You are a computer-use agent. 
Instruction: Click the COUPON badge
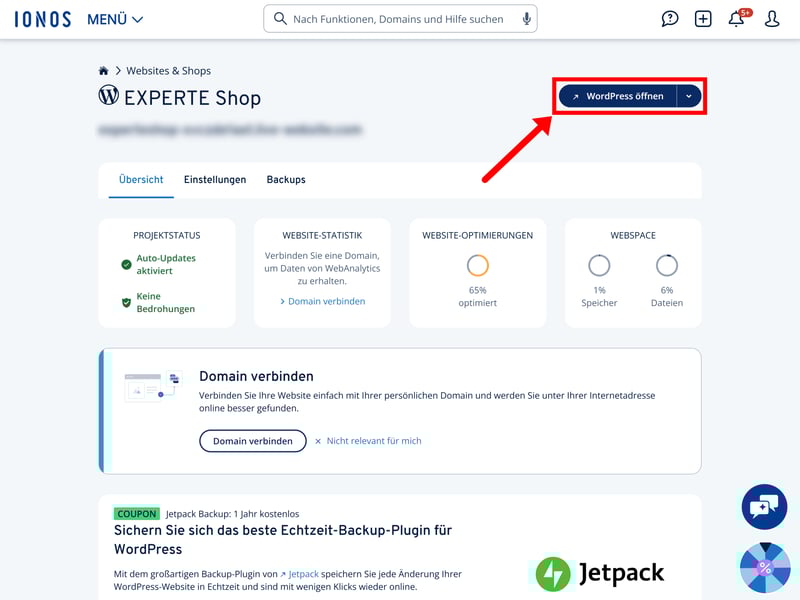(x=137, y=514)
